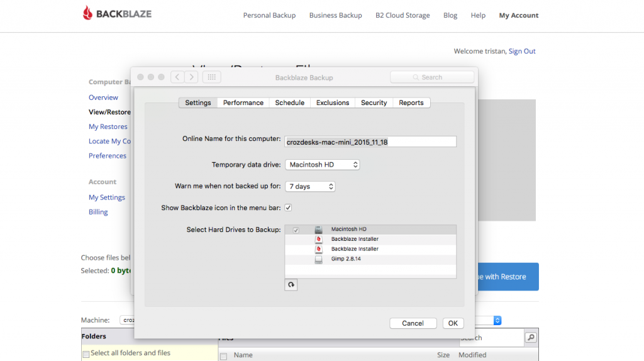Check the Name column header checkbox
Image resolution: width=644 pixels, height=361 pixels.
[x=223, y=356]
